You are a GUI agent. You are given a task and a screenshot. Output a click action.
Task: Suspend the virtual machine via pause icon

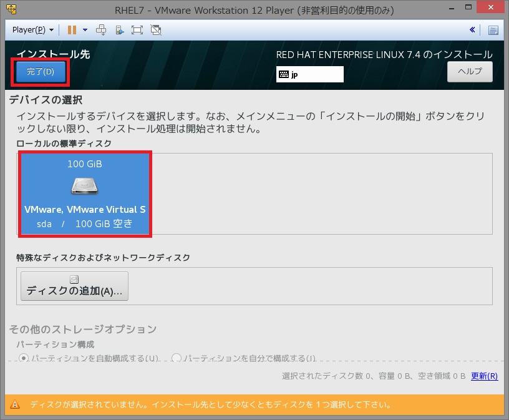(70, 29)
